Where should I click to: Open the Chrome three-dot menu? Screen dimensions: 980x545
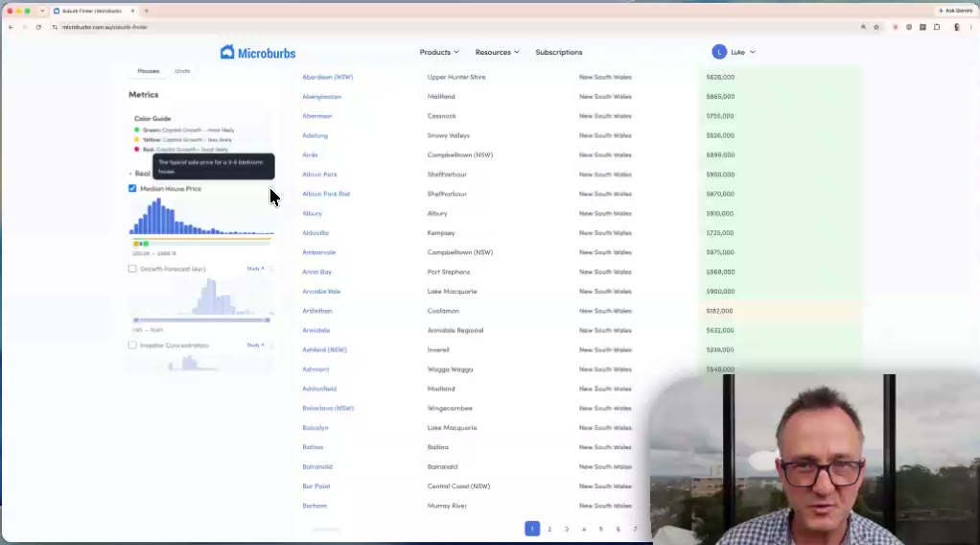(970, 27)
